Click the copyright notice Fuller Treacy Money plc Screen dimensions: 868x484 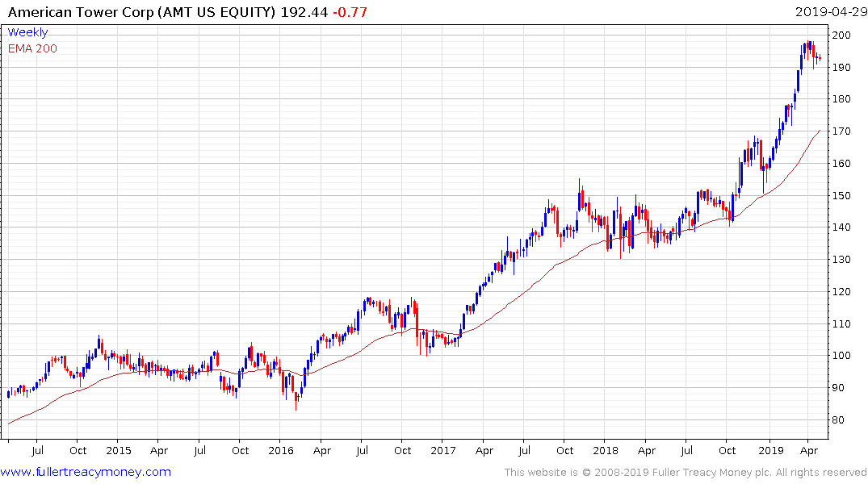click(686, 473)
